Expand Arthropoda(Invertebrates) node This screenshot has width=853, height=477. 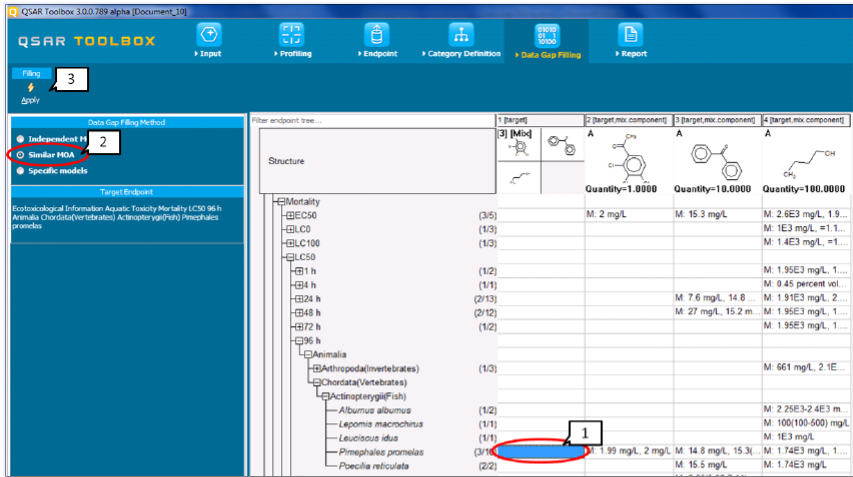pyautogui.click(x=317, y=369)
